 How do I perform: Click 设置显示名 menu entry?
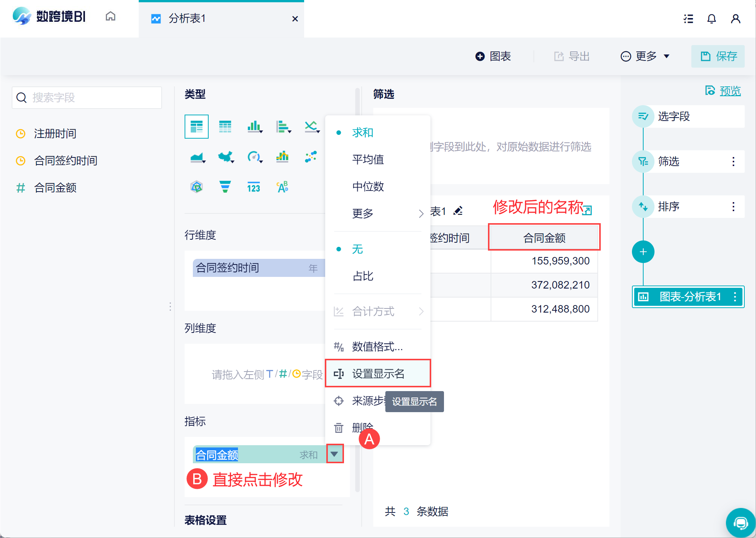pyautogui.click(x=378, y=373)
